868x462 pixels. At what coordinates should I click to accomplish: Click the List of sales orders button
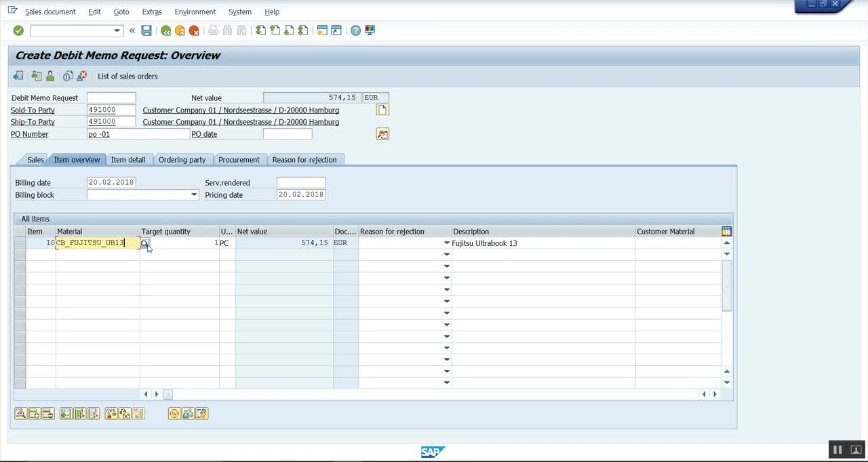pos(127,77)
